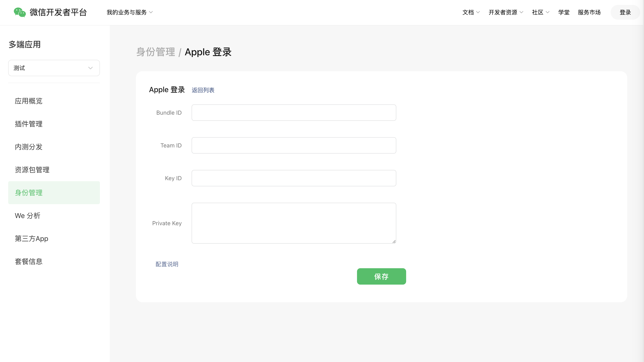
Task: Click the 身份管理 breadcrumb link
Action: [156, 52]
